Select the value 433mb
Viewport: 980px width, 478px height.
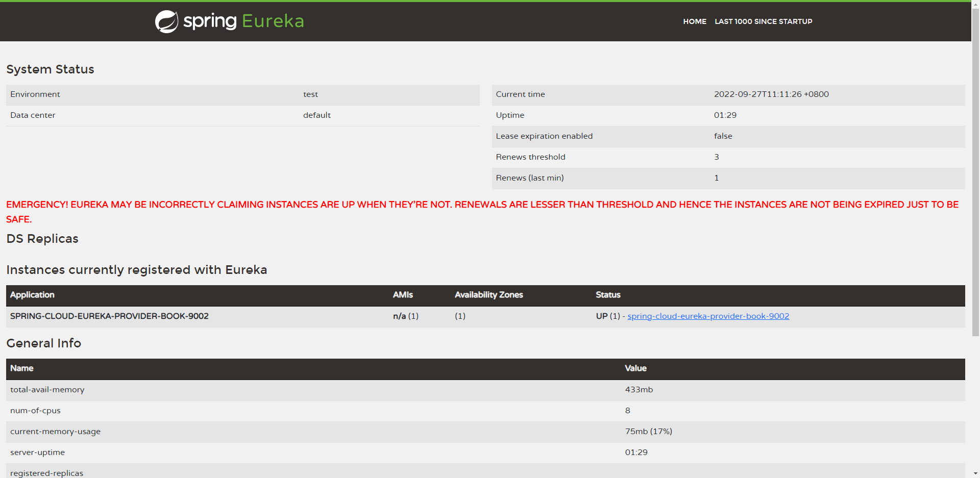pyautogui.click(x=639, y=390)
